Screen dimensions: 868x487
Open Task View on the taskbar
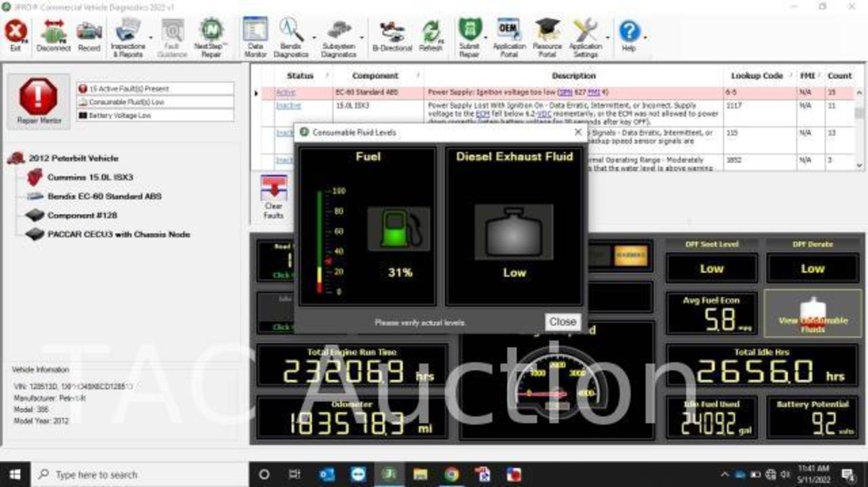[295, 474]
